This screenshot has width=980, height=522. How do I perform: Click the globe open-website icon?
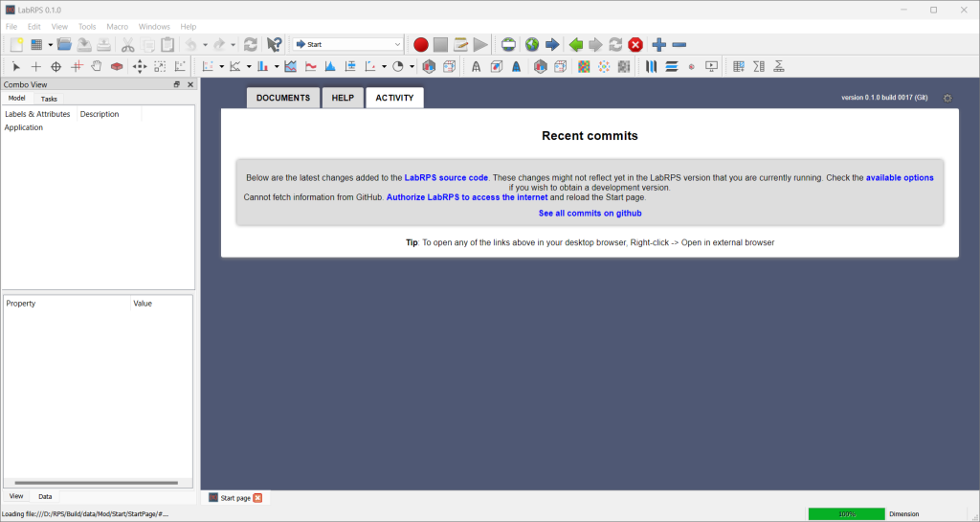coord(532,45)
